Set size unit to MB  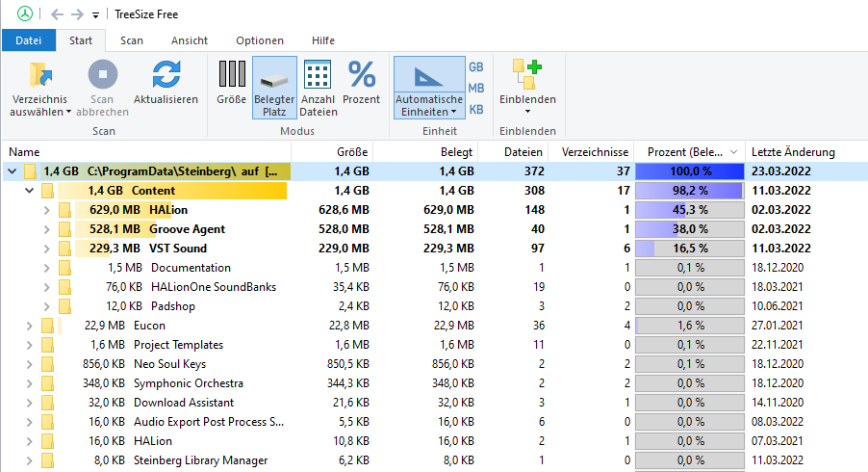(475, 89)
